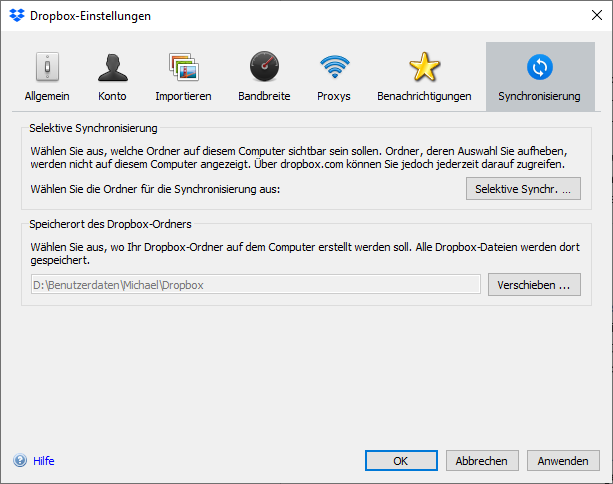Select the Konto person silhouette icon

(x=113, y=67)
